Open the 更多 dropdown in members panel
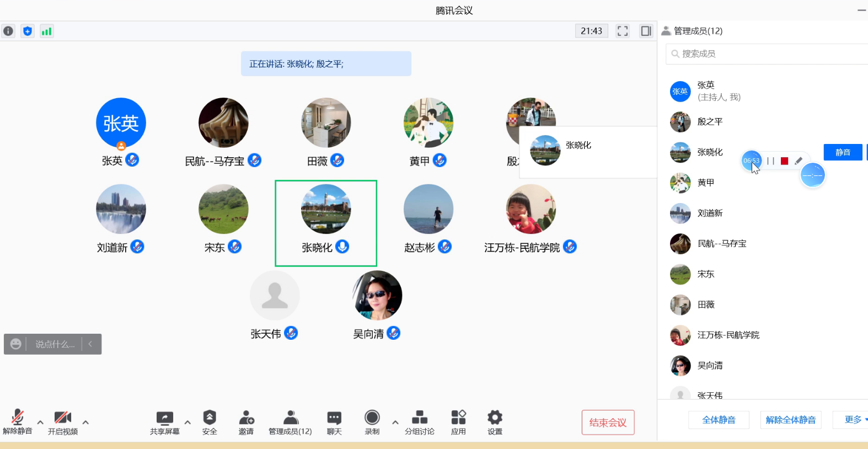This screenshot has height=449, width=868. click(x=855, y=420)
